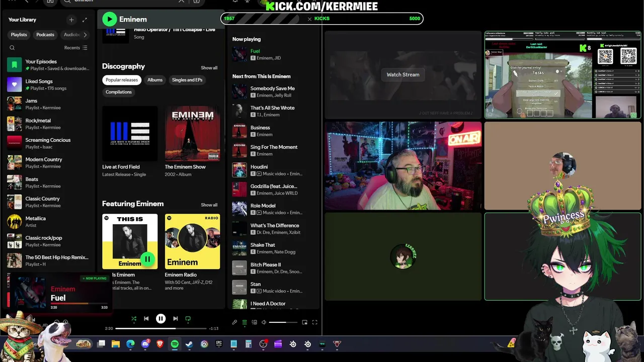Image resolution: width=644 pixels, height=362 pixels.
Task: Open Microsoft Edge from the taskbar
Action: coord(130,344)
